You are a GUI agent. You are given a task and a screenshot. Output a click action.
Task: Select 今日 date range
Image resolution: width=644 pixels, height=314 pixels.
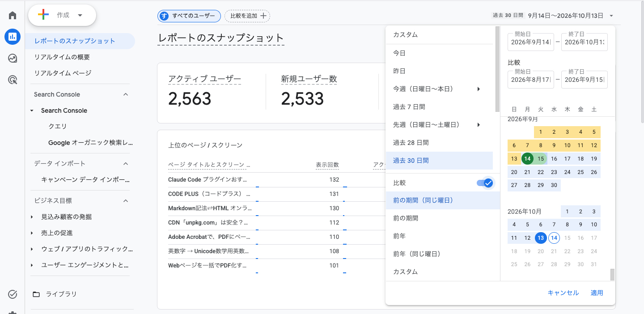(x=439, y=53)
